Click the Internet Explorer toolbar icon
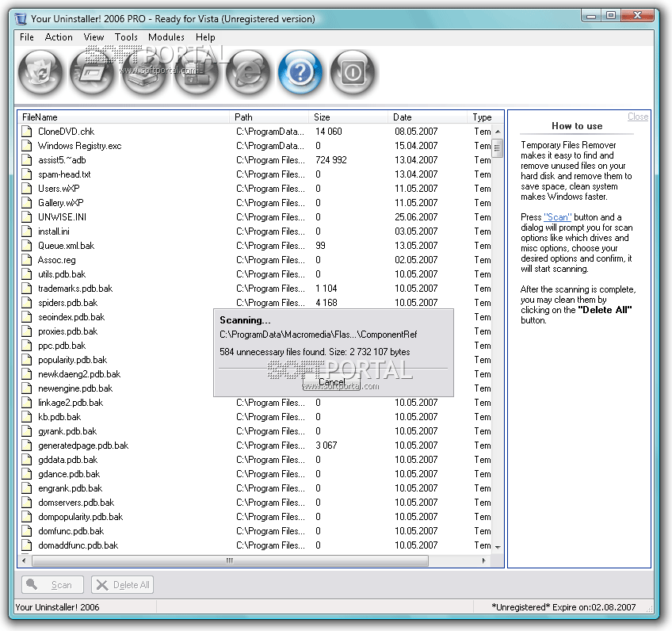 [248, 73]
